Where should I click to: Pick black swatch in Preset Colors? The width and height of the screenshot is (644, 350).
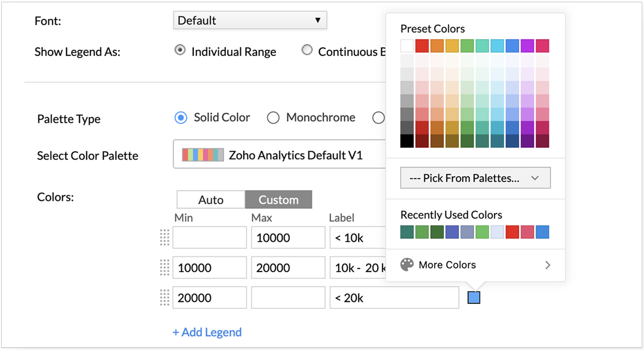pos(407,141)
